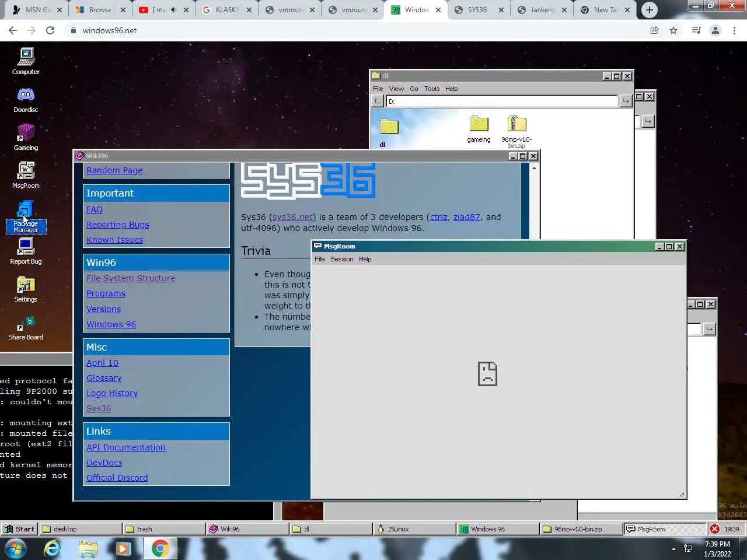Open Versions link in Wiki96 sidebar
The image size is (747, 560).
(104, 309)
